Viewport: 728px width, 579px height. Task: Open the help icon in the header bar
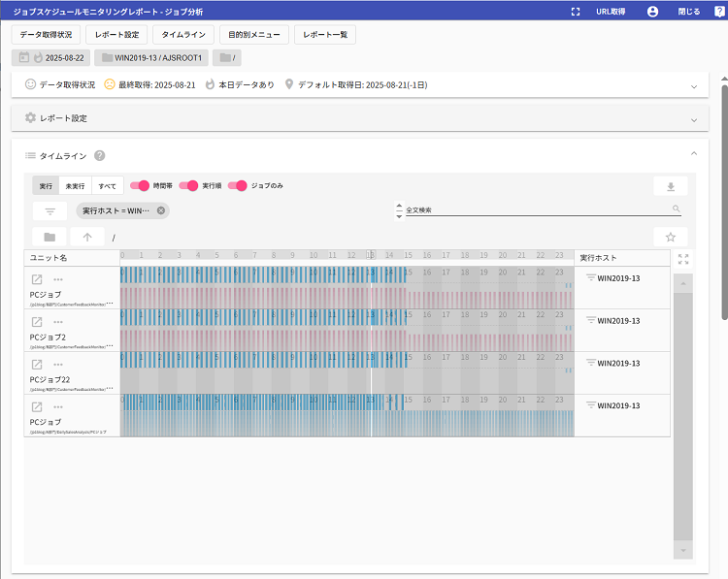click(719, 12)
